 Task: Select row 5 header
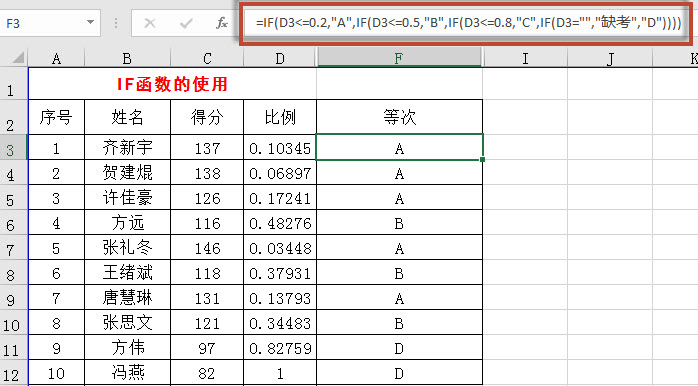tap(14, 197)
